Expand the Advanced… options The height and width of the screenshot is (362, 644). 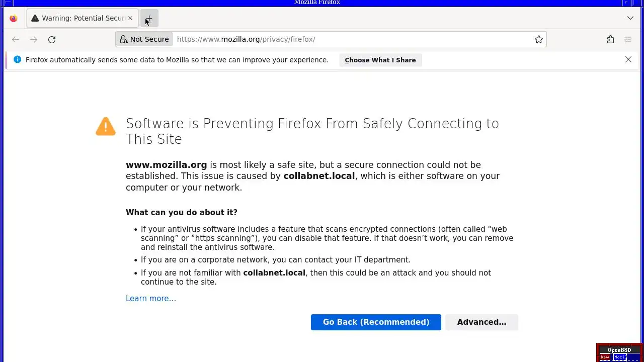pos(481,322)
